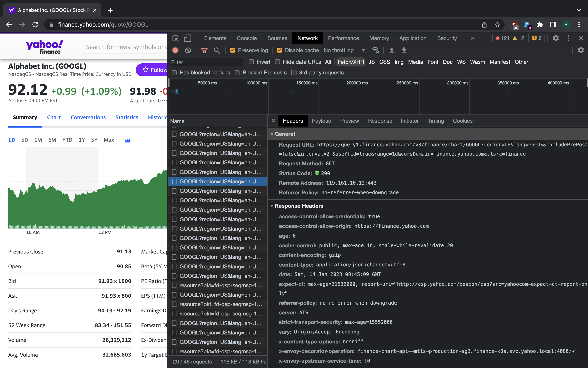This screenshot has width=588, height=368.
Task: Open DevTools main settings gear
Action: tap(556, 38)
